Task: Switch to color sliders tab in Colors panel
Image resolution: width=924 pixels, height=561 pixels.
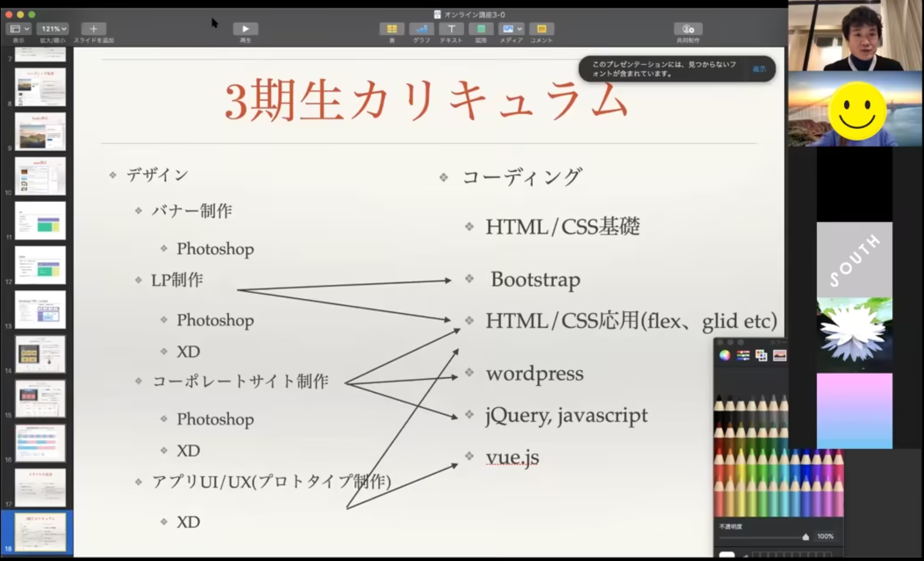Action: point(743,355)
